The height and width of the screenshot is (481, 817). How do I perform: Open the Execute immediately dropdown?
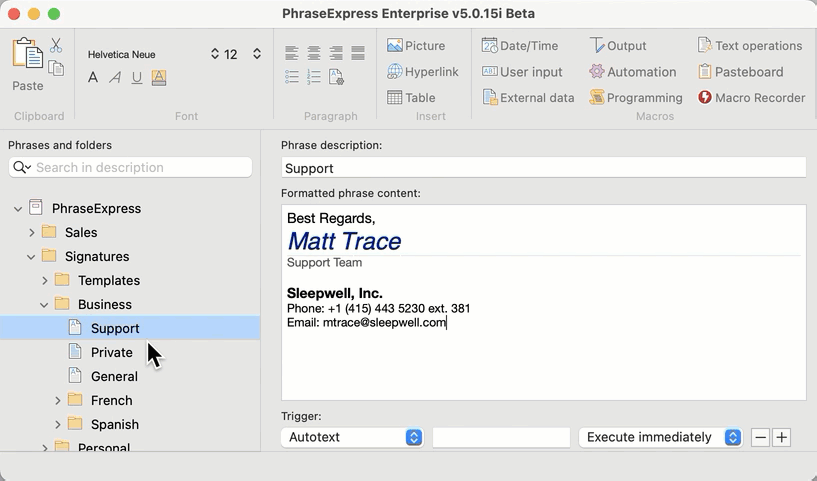pos(660,437)
